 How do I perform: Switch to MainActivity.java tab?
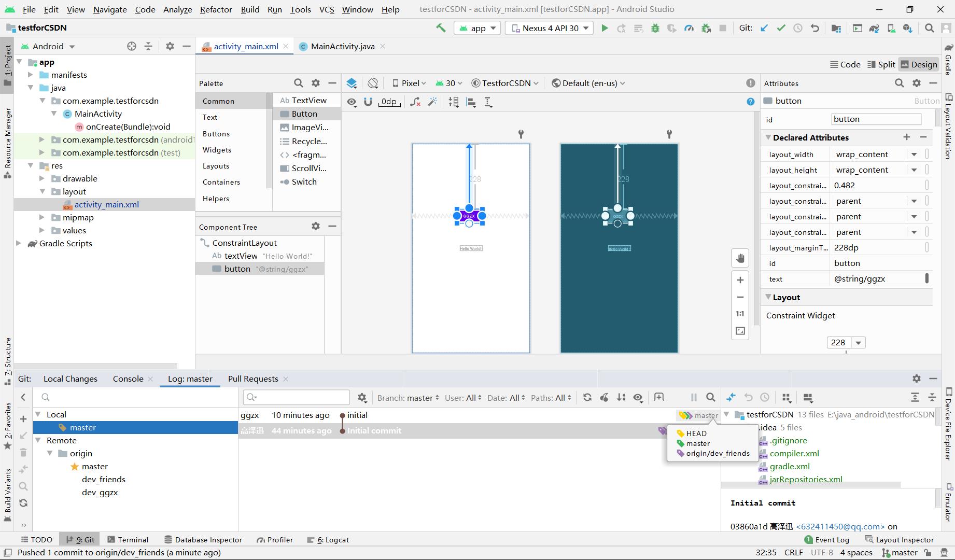342,46
